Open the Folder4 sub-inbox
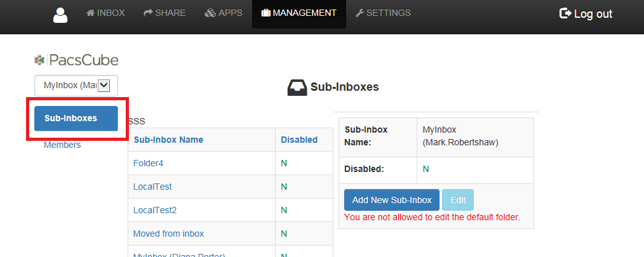 click(148, 163)
